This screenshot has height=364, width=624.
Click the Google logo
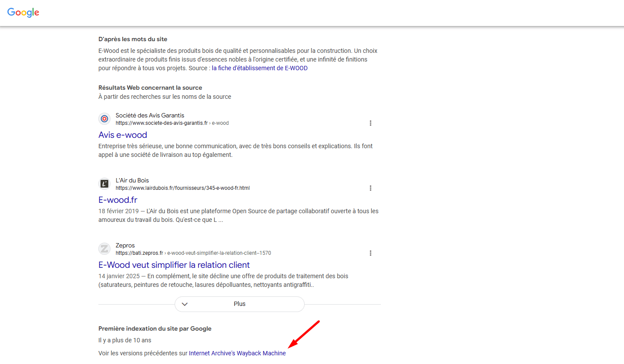[x=23, y=12]
